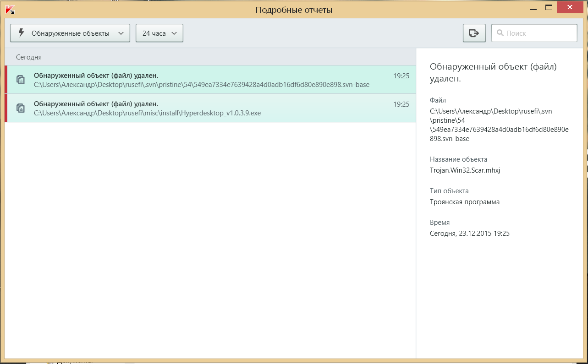588x364 pixels.
Task: Click the Тип объекта label
Action: (x=449, y=191)
